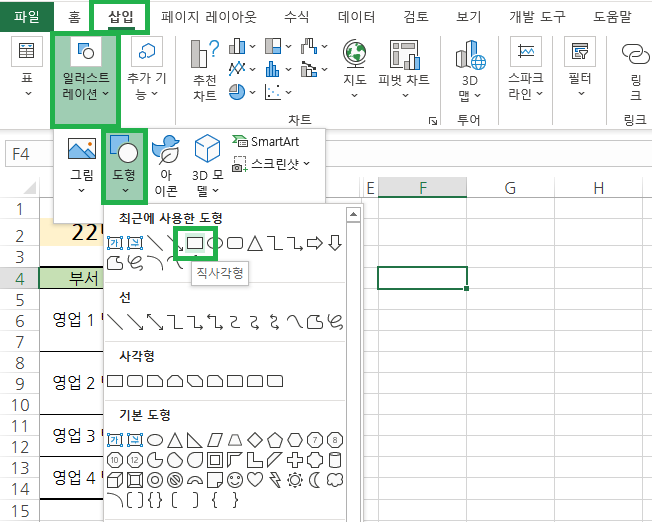The height and width of the screenshot is (522, 652).
Task: Select the oval in 기본 도형
Action: pyautogui.click(x=155, y=440)
